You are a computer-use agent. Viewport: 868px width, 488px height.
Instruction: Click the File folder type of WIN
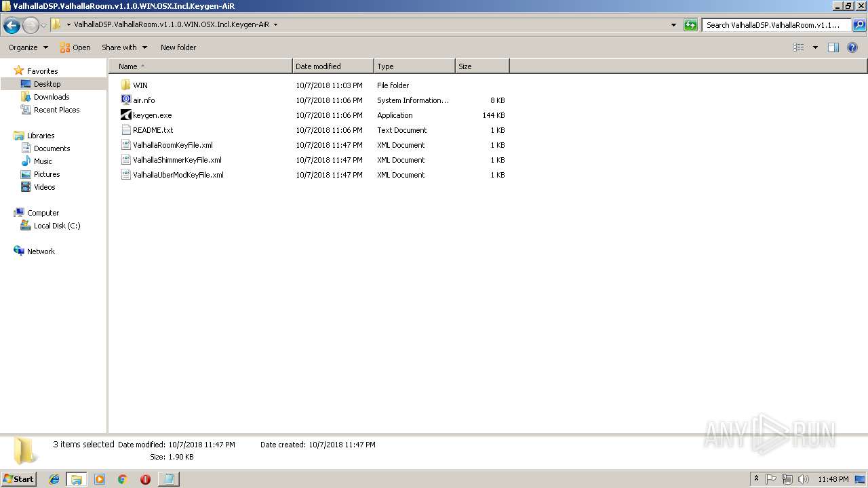393,85
